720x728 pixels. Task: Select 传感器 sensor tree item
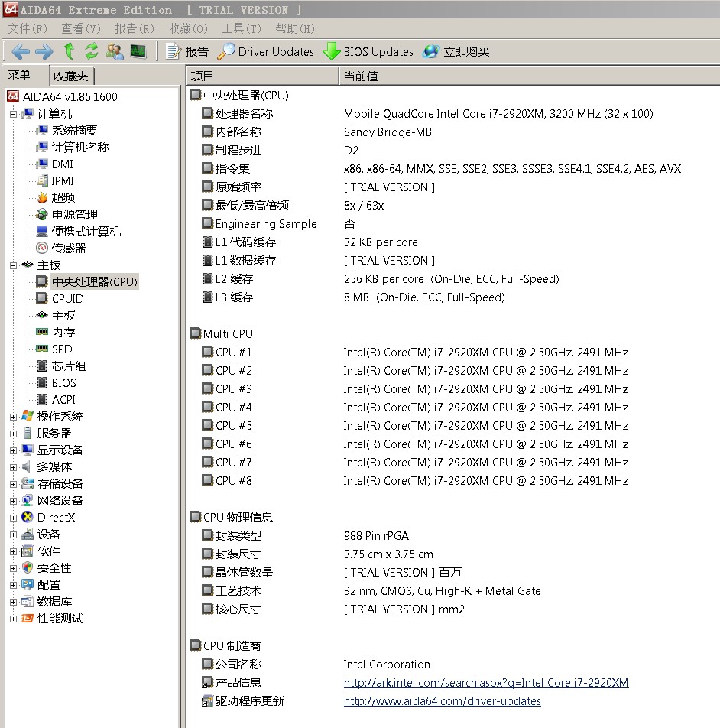point(69,248)
